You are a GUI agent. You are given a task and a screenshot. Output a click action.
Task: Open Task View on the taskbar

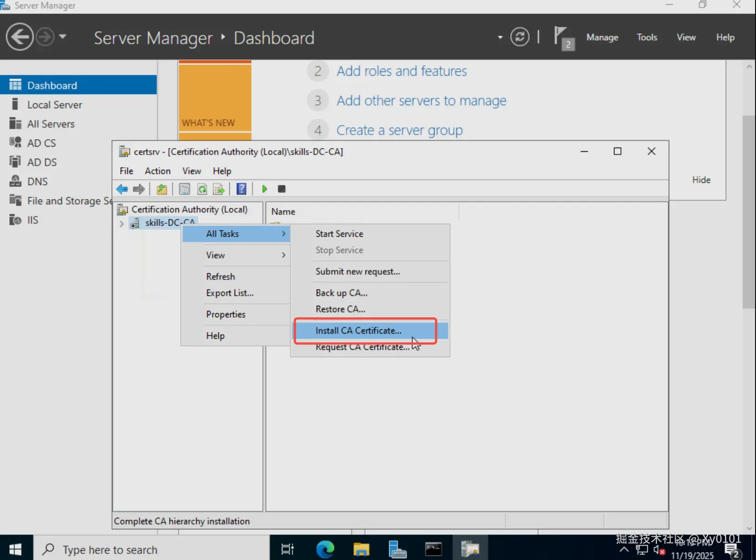click(288, 550)
